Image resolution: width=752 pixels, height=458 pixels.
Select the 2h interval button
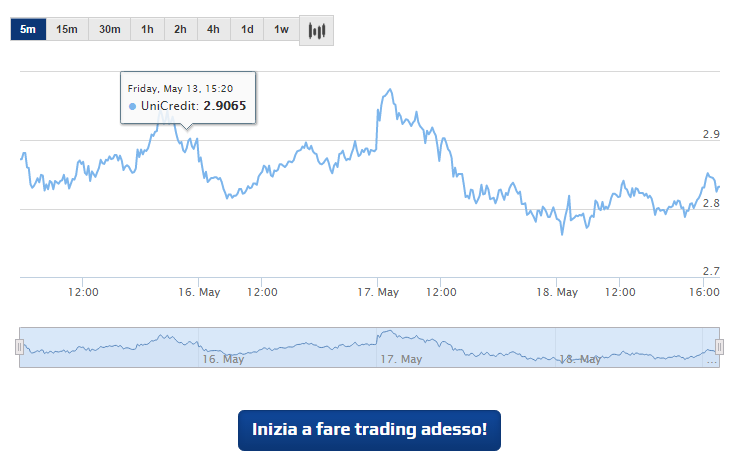[x=181, y=30]
